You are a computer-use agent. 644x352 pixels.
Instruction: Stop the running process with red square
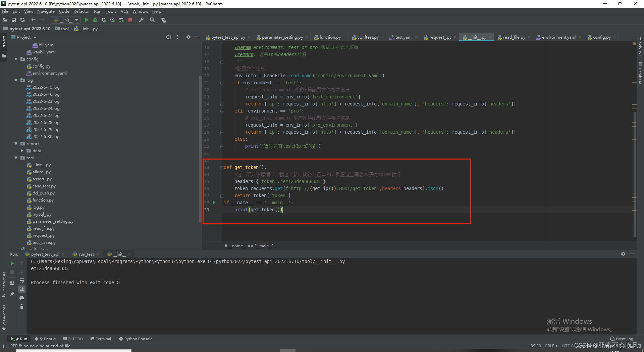pyautogui.click(x=130, y=20)
